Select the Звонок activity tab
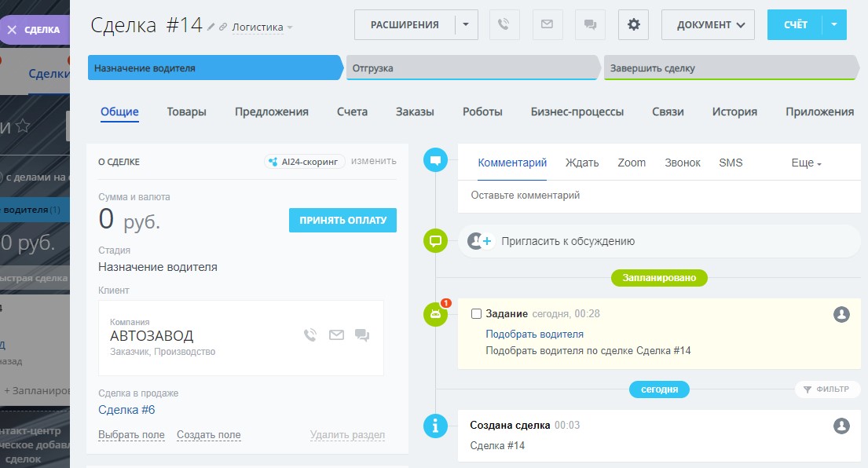The image size is (868, 468). [x=683, y=163]
